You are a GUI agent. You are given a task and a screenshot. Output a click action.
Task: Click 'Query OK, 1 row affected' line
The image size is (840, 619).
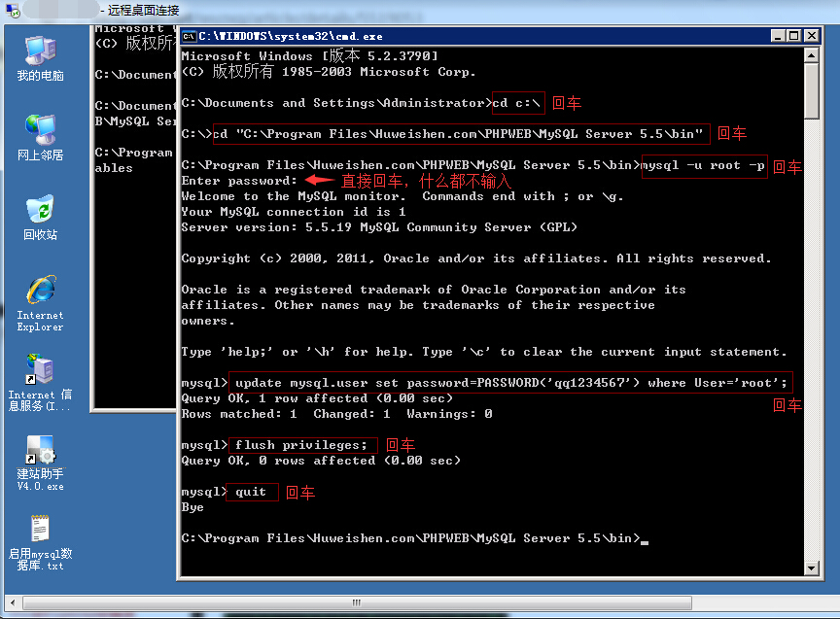(x=317, y=398)
